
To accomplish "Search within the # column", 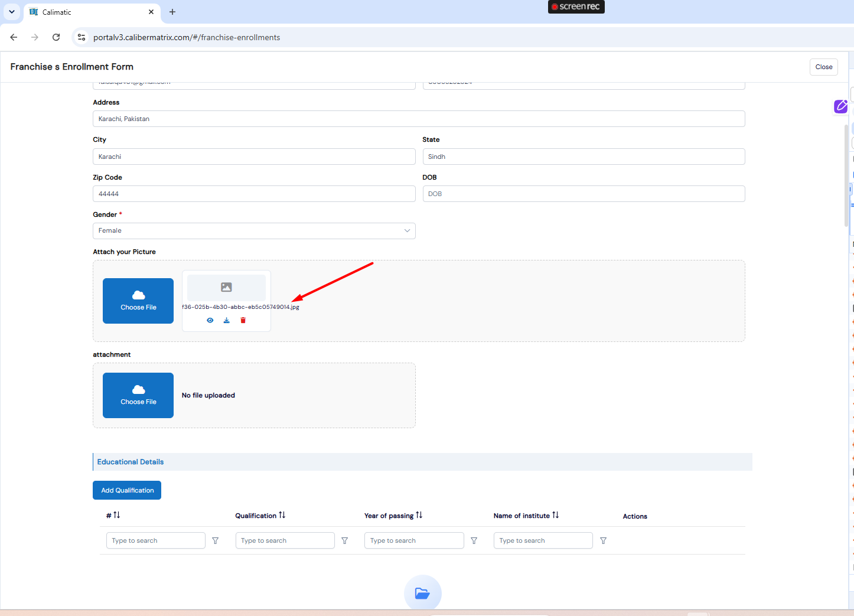I will pos(156,540).
